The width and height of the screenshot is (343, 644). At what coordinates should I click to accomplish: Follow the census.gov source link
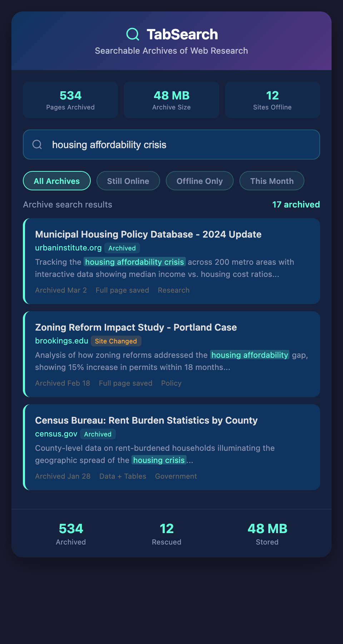click(x=56, y=434)
